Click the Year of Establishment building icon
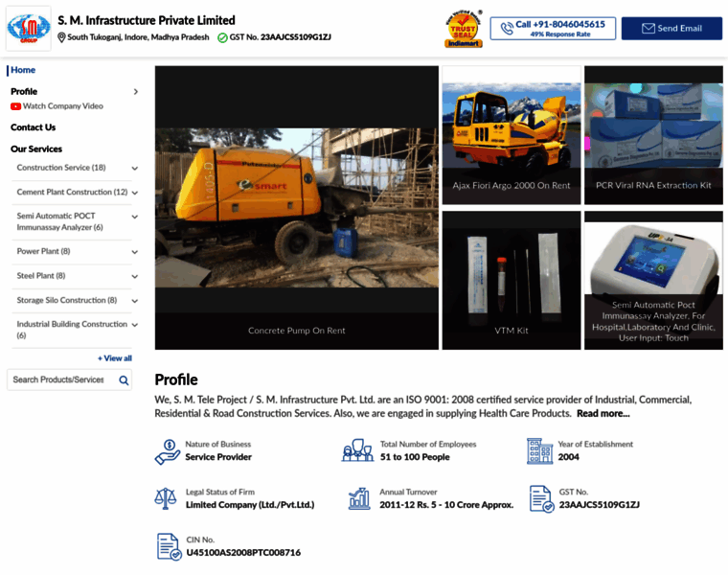This screenshot has height=575, width=728. click(x=539, y=451)
